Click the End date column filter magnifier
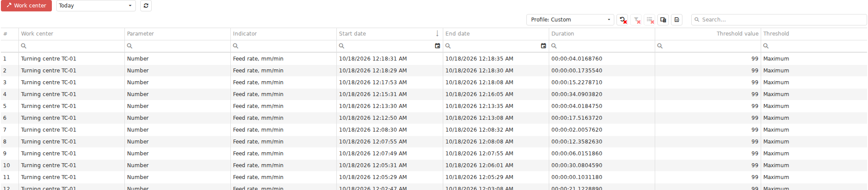 [x=448, y=46]
